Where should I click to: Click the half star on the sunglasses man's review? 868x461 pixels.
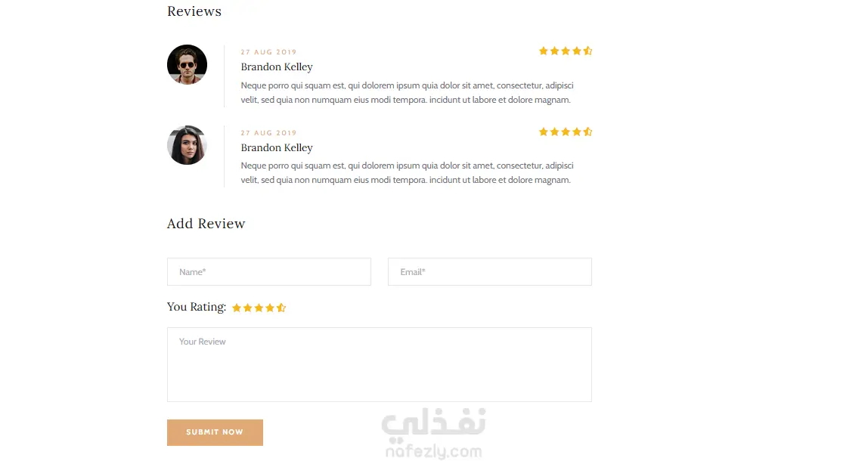tap(588, 51)
